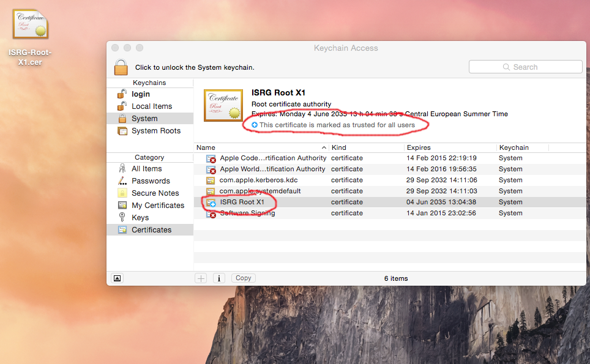Select the ISRG-Root-X1.cer file on desktop
Screen dimensions: 590x364
(x=30, y=37)
